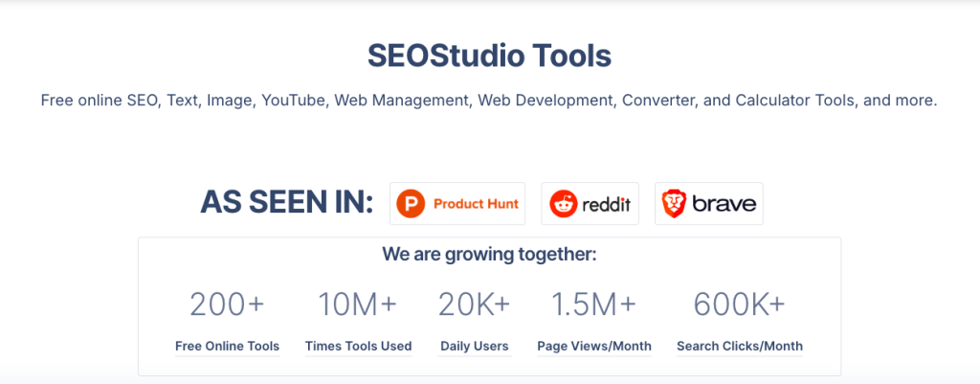Click the 200+ statistic number

pos(228,305)
